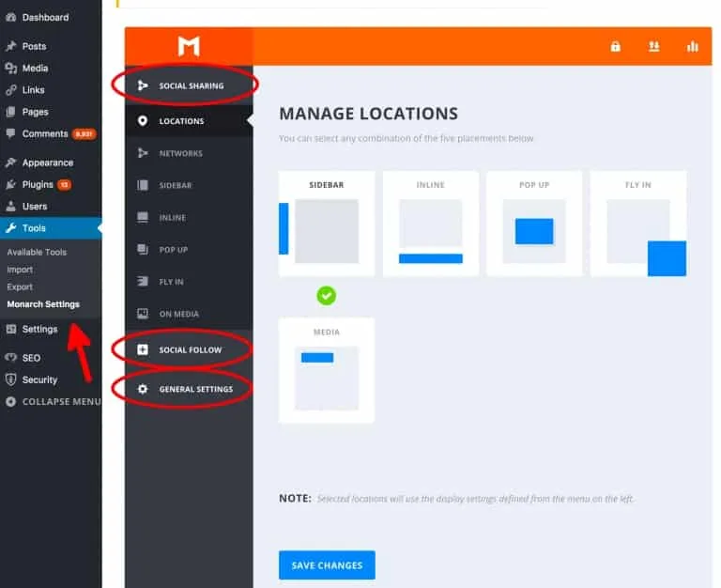The width and height of the screenshot is (721, 588).
Task: Click the Comments pending count badge
Action: pos(84,134)
